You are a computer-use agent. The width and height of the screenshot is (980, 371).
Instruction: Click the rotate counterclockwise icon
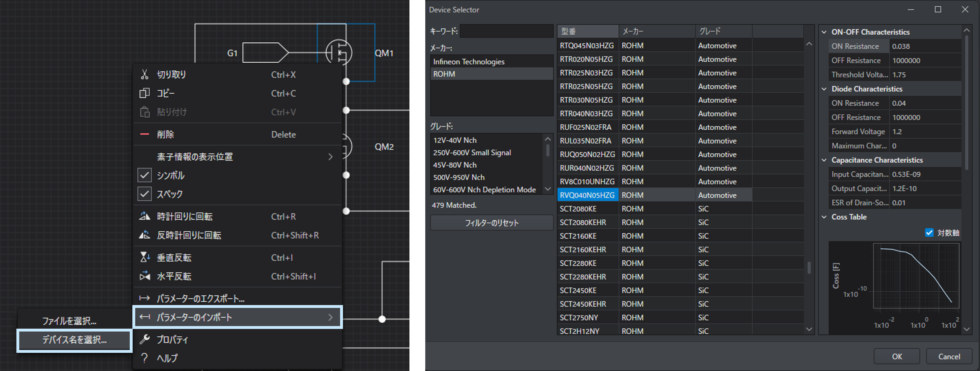[x=144, y=235]
